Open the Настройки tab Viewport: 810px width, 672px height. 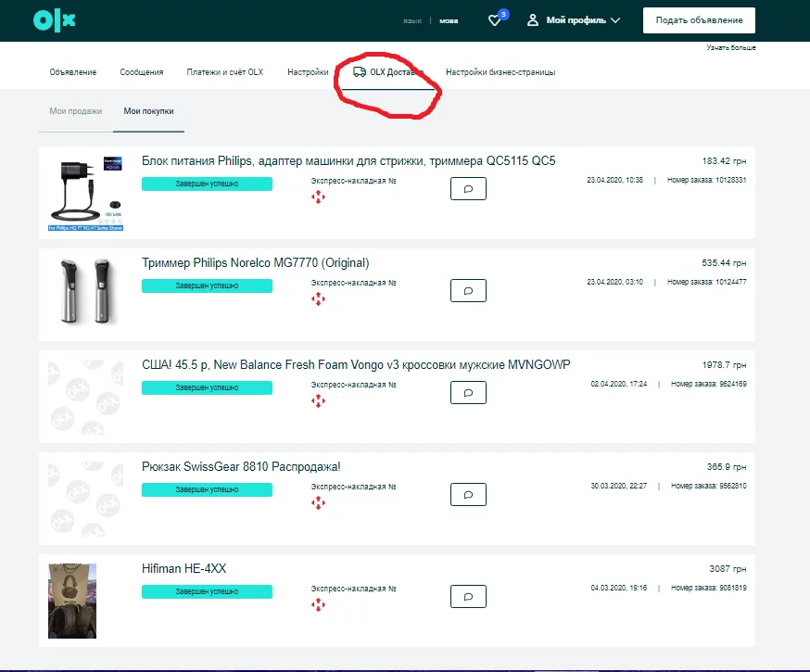pos(308,72)
